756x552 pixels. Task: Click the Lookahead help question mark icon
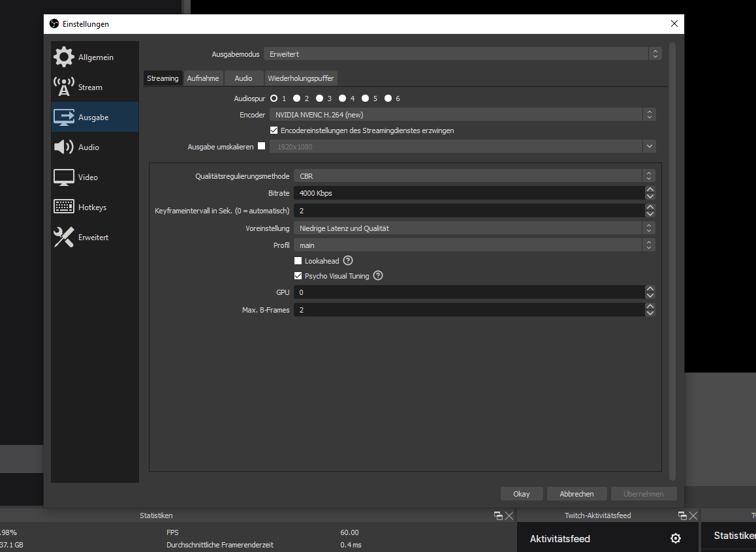tap(348, 261)
